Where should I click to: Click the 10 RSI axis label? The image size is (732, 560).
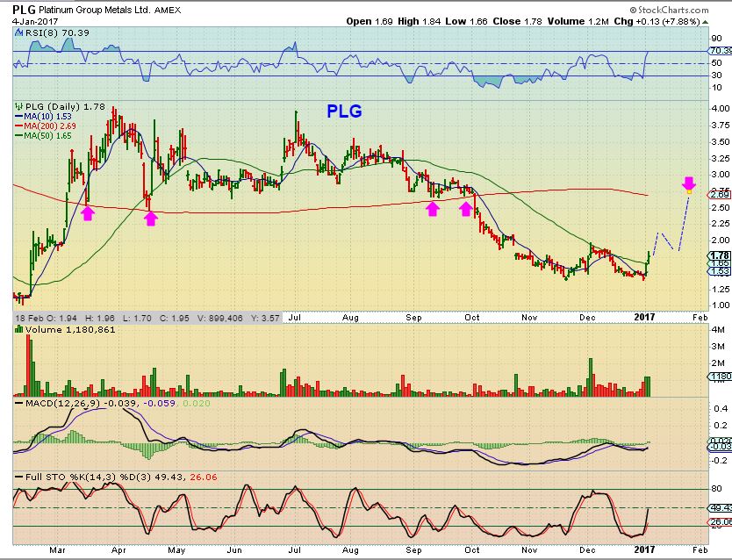(716, 87)
